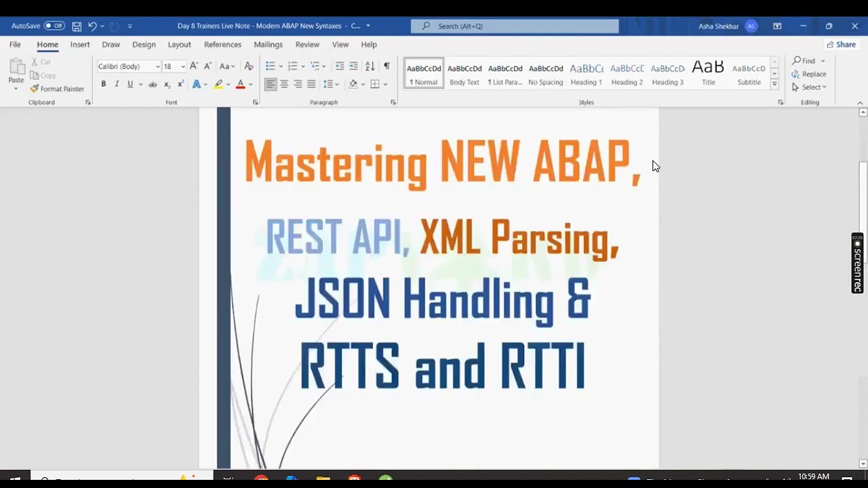The width and height of the screenshot is (868, 488).
Task: Shrink the font size
Action: (x=207, y=66)
